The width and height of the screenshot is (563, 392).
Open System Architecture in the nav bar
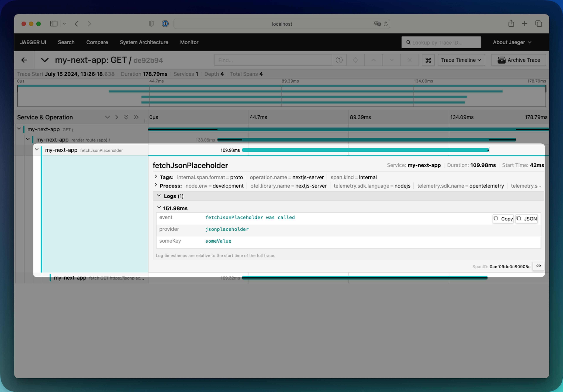pyautogui.click(x=144, y=42)
